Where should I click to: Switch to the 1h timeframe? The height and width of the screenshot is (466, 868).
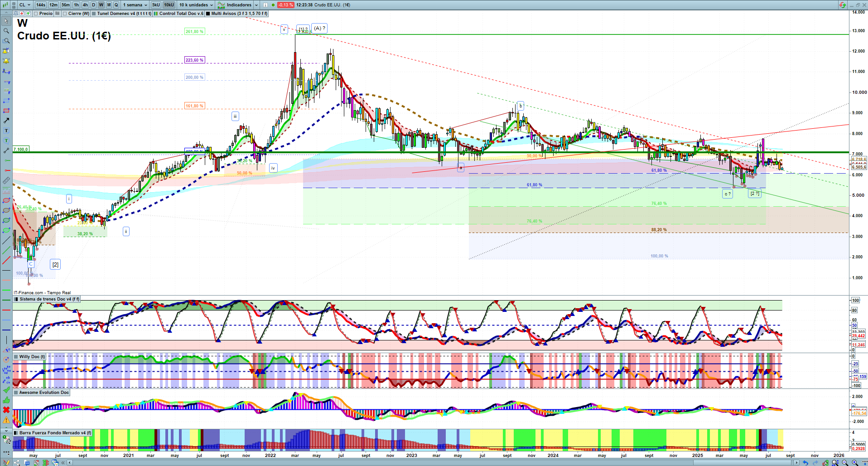76,5
